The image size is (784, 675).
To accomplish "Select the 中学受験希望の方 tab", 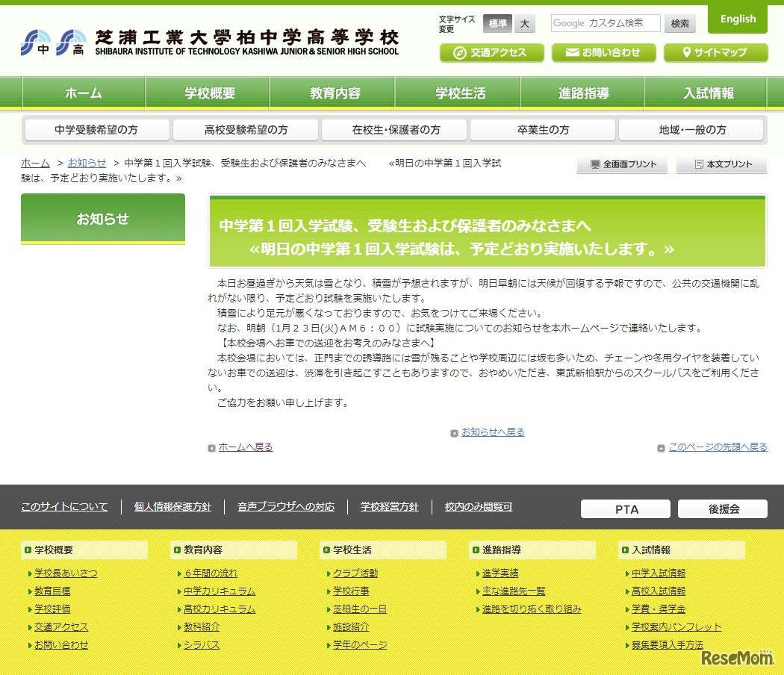I will [96, 130].
